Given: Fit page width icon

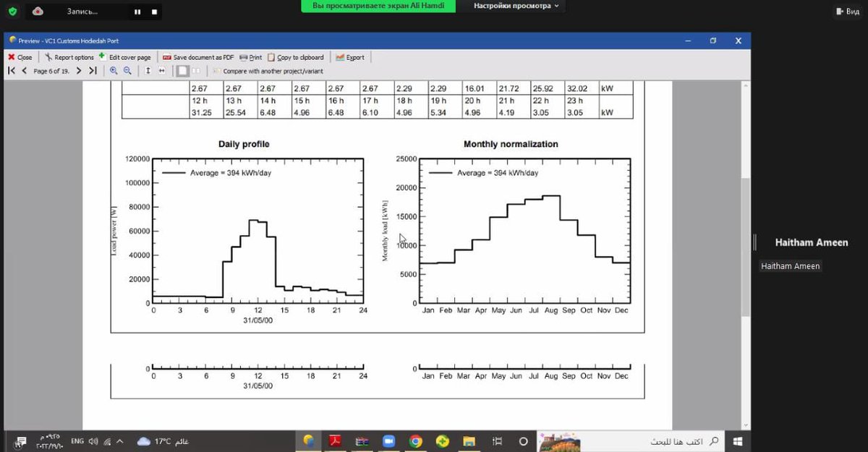Looking at the screenshot, I should (x=161, y=71).
